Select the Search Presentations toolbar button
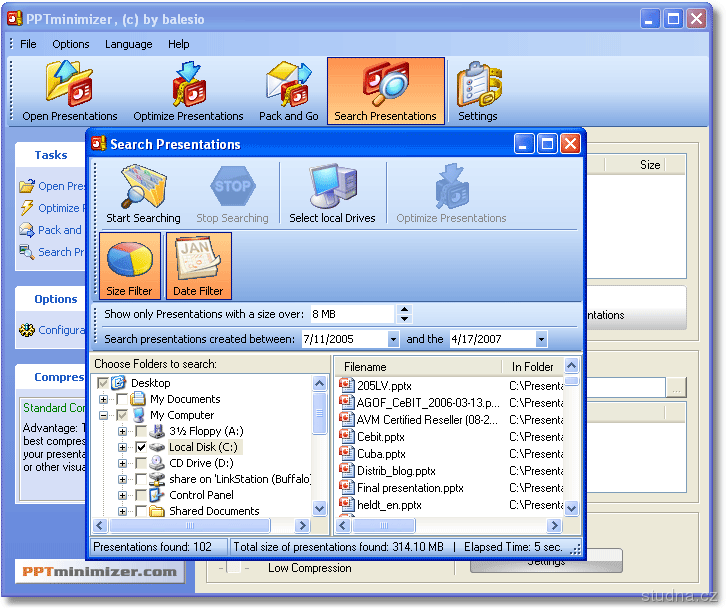 coord(386,91)
